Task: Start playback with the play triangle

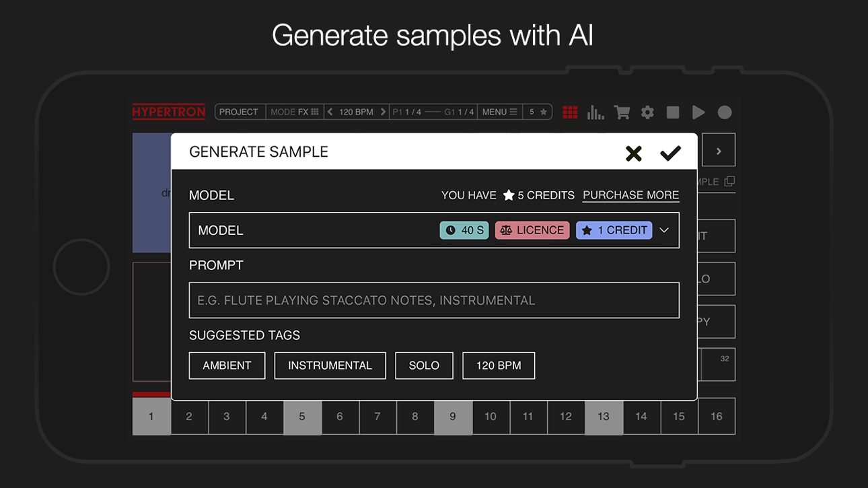Action: [698, 112]
